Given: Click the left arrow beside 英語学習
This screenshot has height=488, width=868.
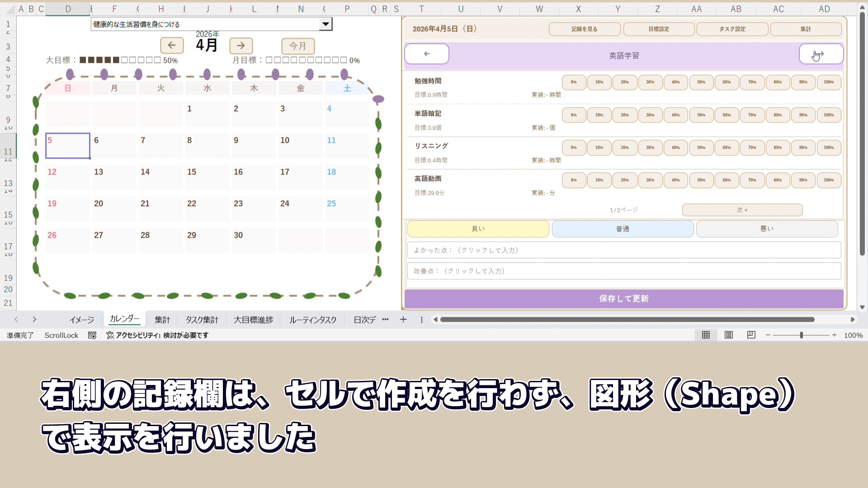Looking at the screenshot, I should click(426, 54).
